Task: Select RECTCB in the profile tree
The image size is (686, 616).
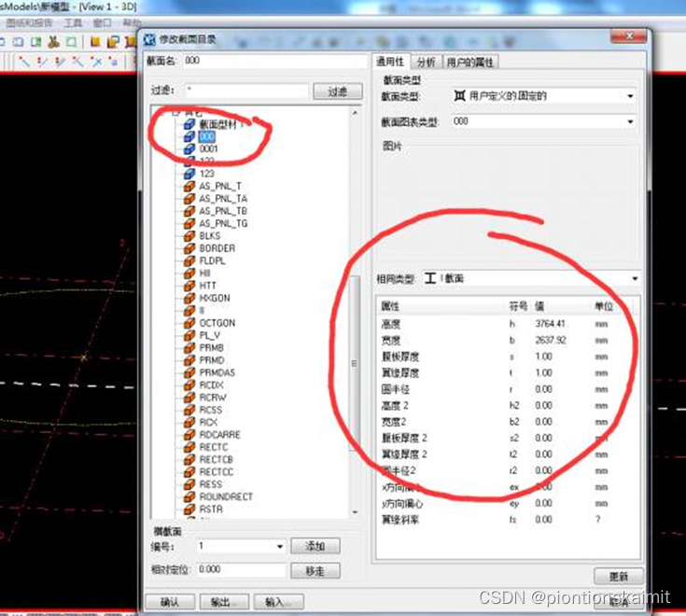Action: tap(217, 459)
